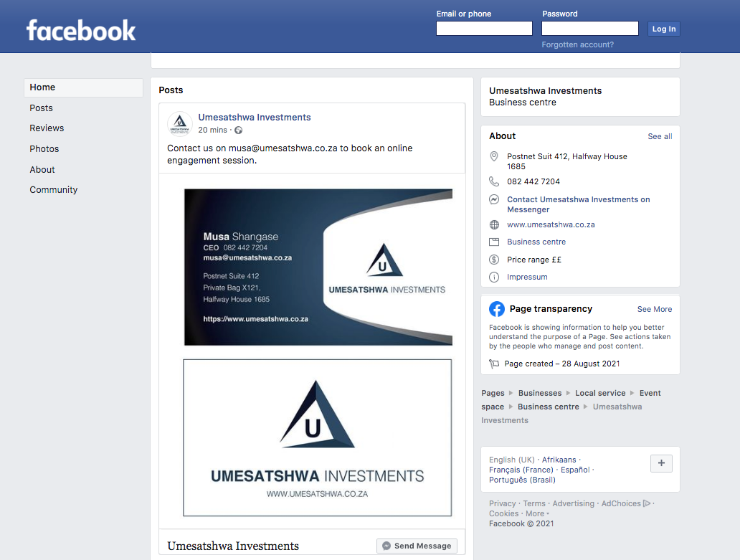
Task: Open Reviews in the left sidebar
Action: [x=47, y=128]
